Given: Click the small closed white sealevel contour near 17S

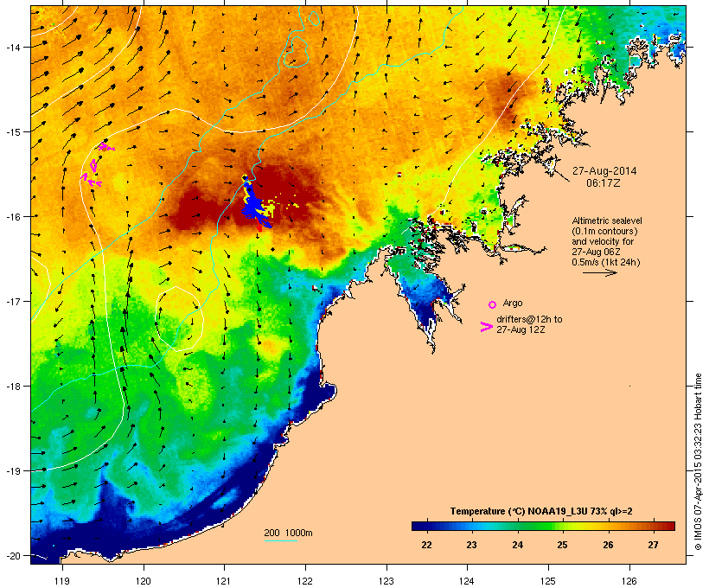Looking at the screenshot, I should [180, 318].
